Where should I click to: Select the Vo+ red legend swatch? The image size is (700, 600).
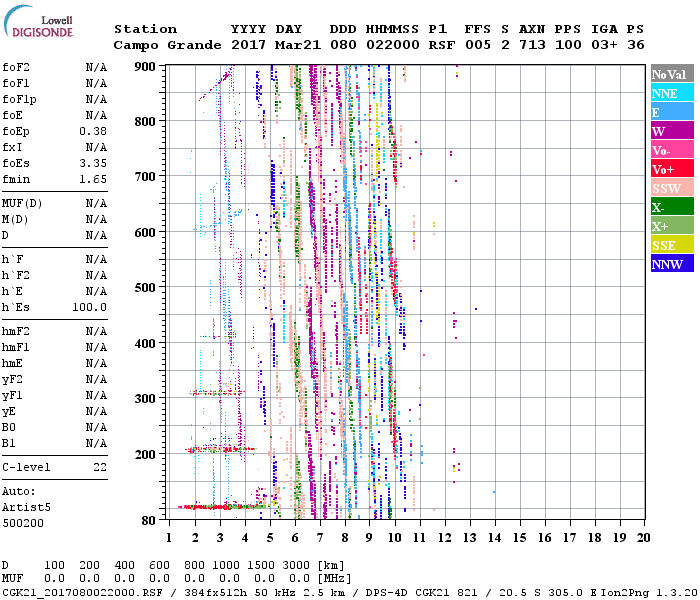672,169
